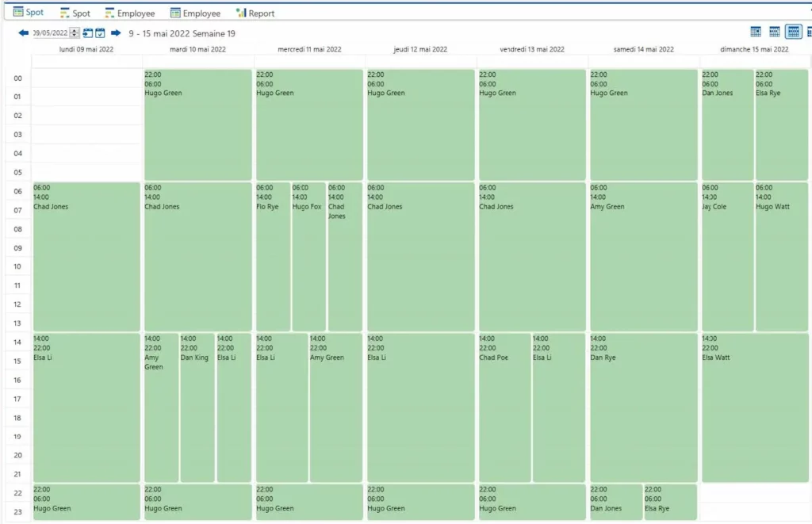
Task: Open the Employee tab with chart icon
Action: click(x=130, y=13)
